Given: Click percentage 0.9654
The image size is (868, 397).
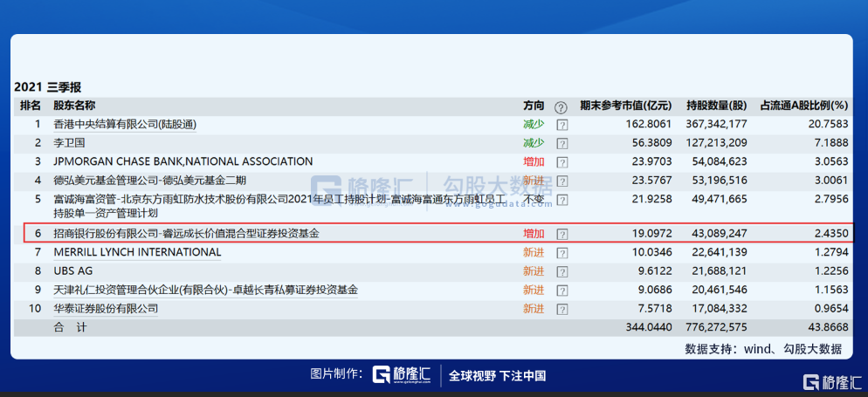Looking at the screenshot, I should pos(830,309).
